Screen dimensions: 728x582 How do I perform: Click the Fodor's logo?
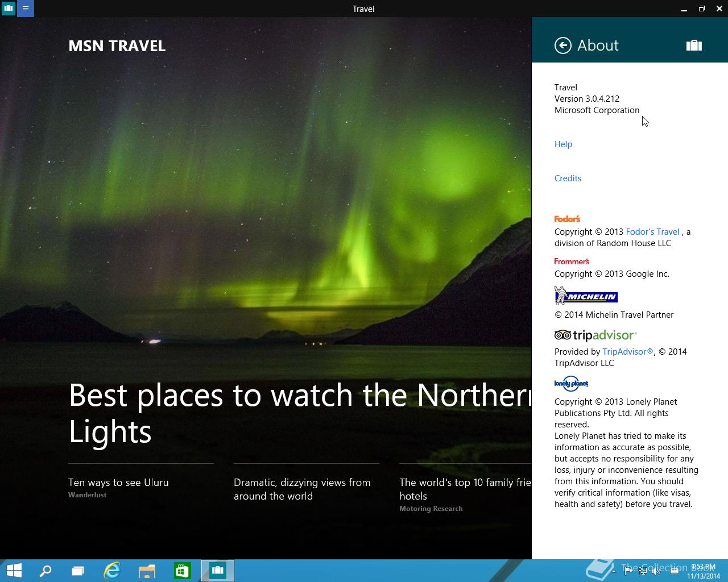coord(567,219)
